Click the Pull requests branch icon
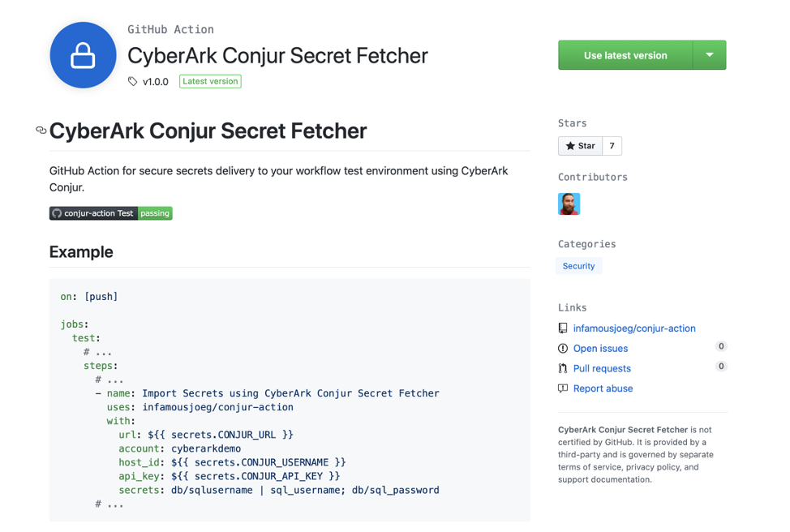The width and height of the screenshot is (790, 532). [563, 368]
